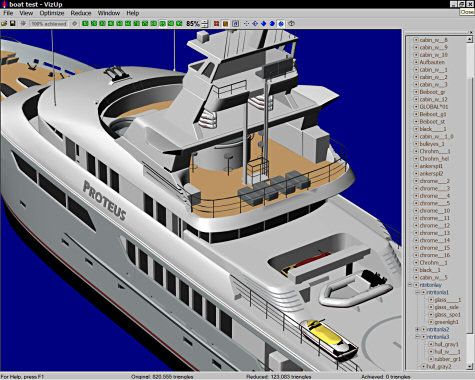Toggle visibility box for rubber_gr1
Screen dimensions: 475x380
431,359
